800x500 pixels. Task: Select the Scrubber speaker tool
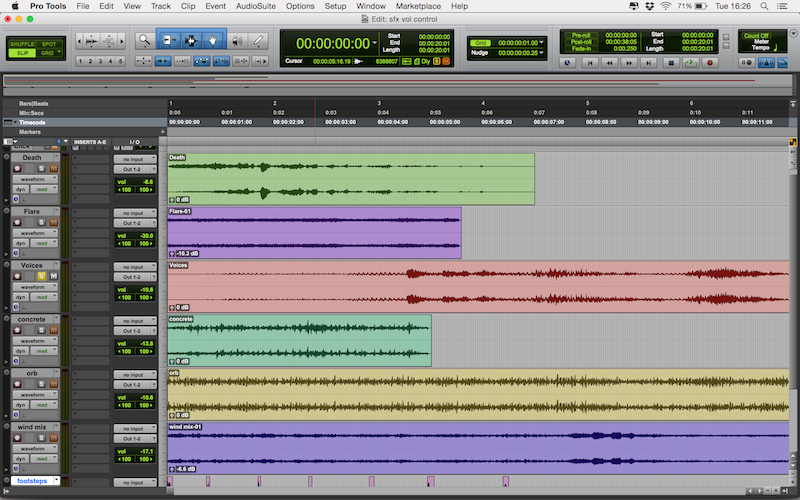(237, 40)
